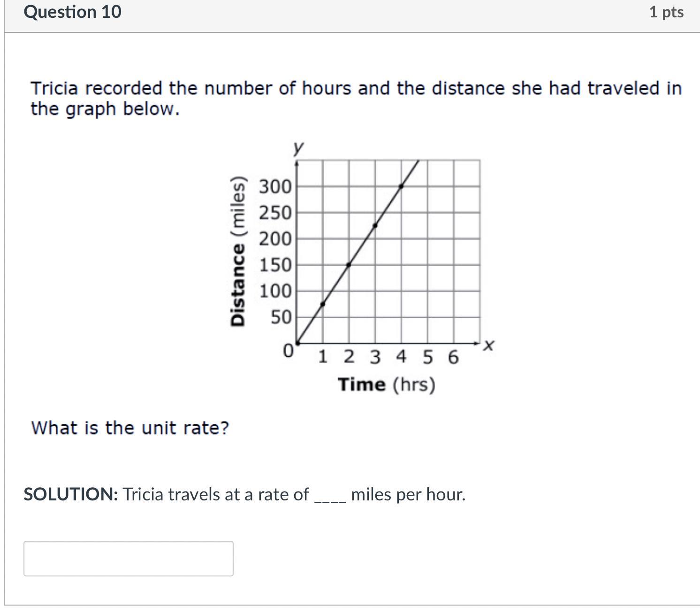Click the "What is the unit rate?" text

[x=130, y=428]
